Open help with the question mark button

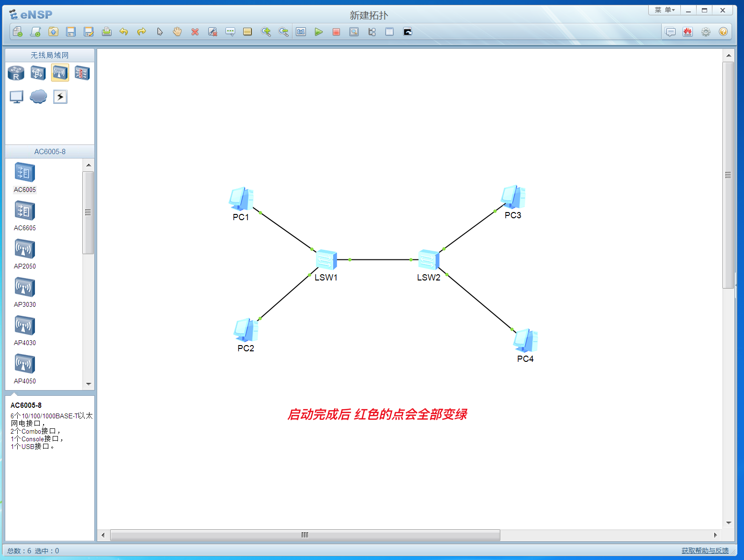pyautogui.click(x=723, y=32)
